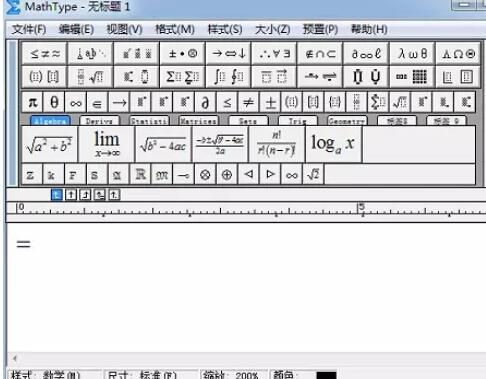The height and width of the screenshot is (379, 486).
Task: Switch to the Derivs tab
Action: [x=99, y=121]
